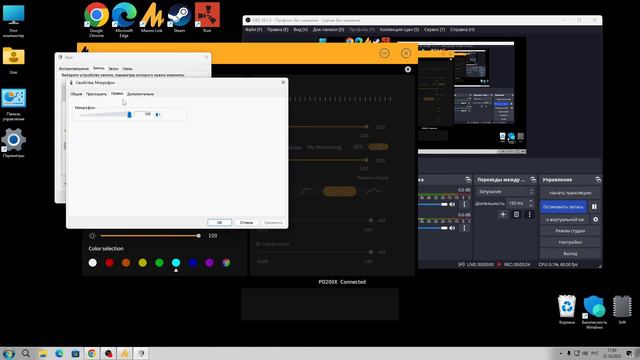640x360 pixels.
Task: Switch to Advanced tab in Microphone Properties
Action: pyautogui.click(x=140, y=94)
